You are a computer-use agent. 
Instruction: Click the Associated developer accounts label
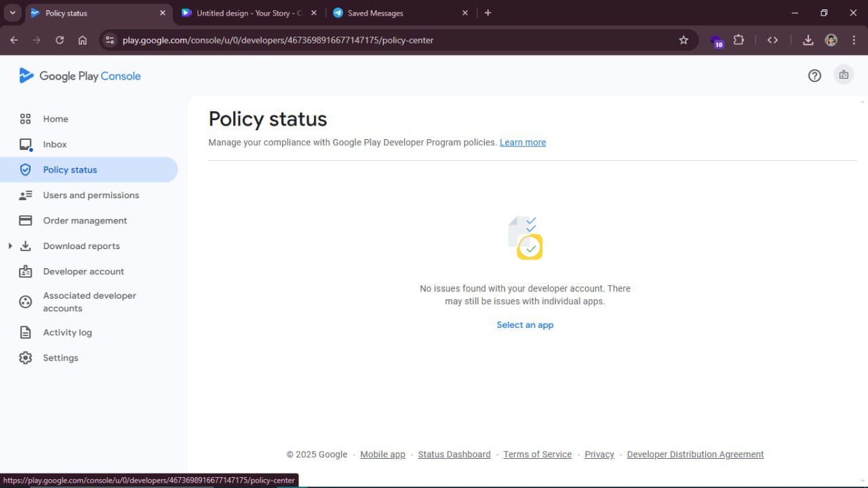(90, 302)
